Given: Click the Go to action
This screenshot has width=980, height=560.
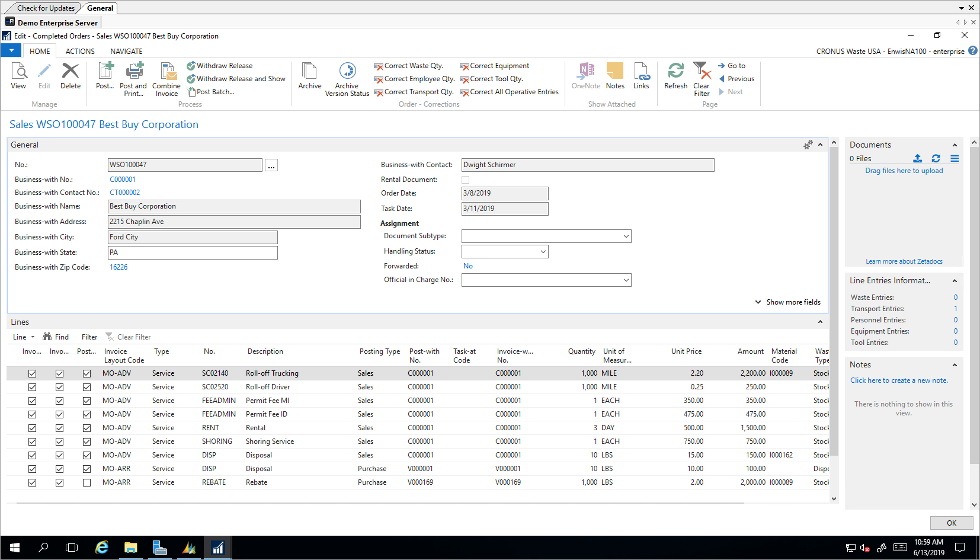Looking at the screenshot, I should click(732, 66).
